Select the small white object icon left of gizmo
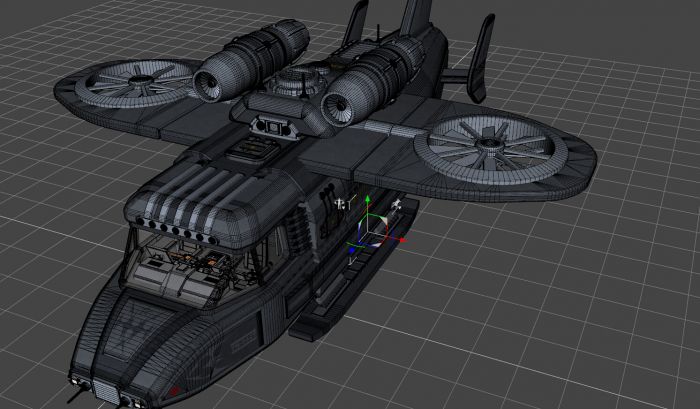 (x=341, y=205)
